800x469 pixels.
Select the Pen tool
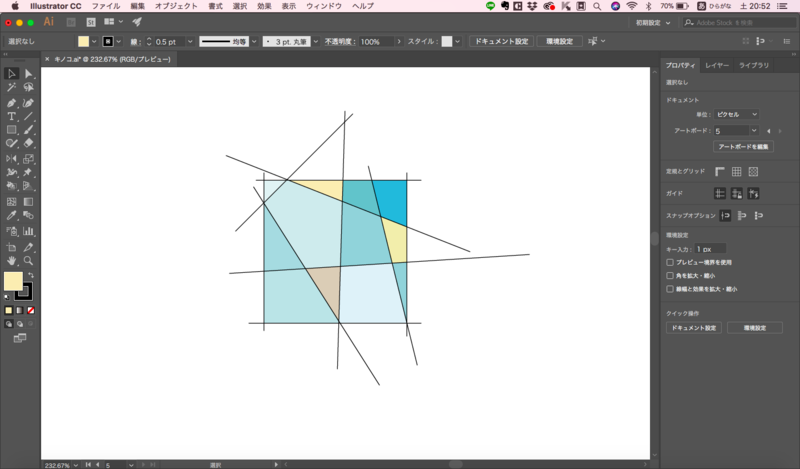coord(11,103)
